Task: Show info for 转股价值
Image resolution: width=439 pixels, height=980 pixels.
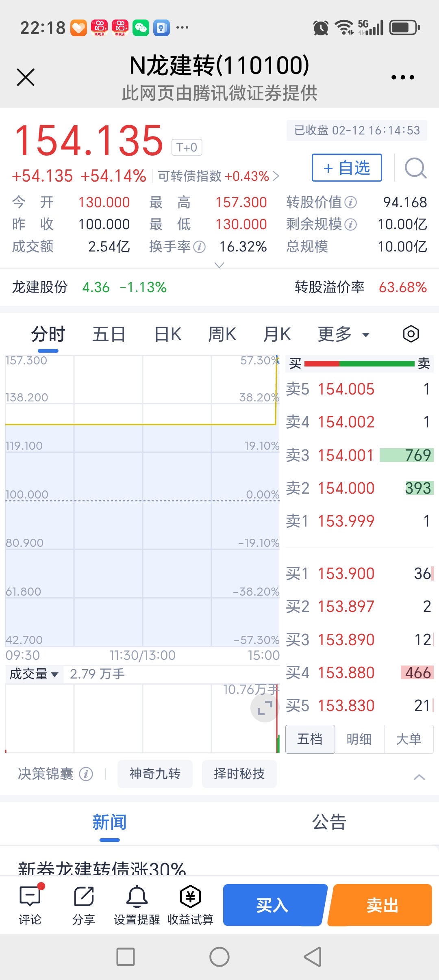Action: [350, 202]
